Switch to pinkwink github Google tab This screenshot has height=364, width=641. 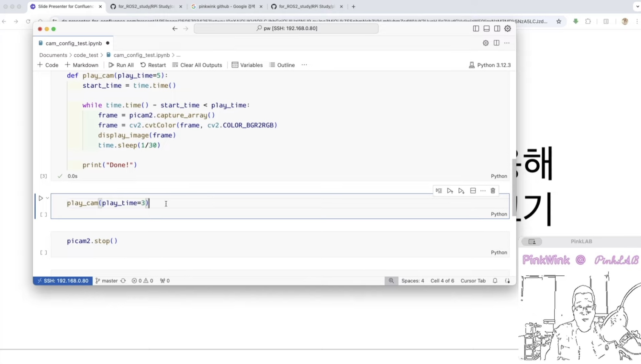point(227,6)
